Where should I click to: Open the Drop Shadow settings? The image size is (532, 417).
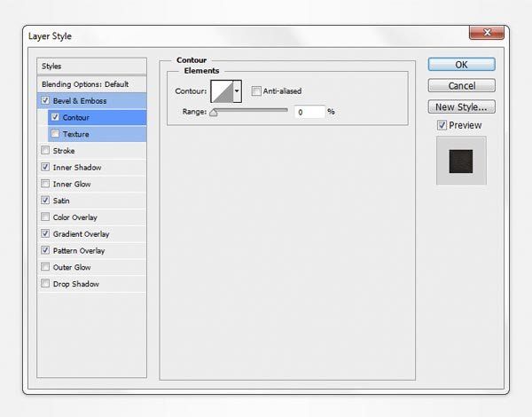click(x=91, y=284)
